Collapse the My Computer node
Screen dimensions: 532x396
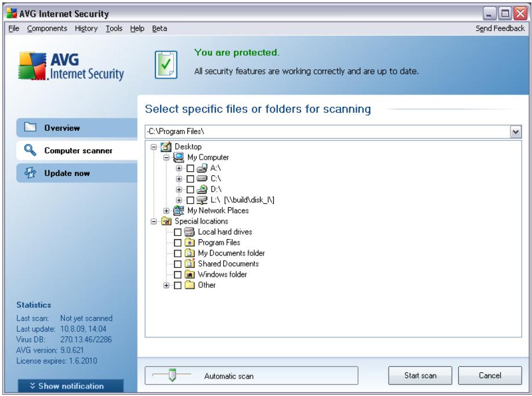[x=167, y=157]
